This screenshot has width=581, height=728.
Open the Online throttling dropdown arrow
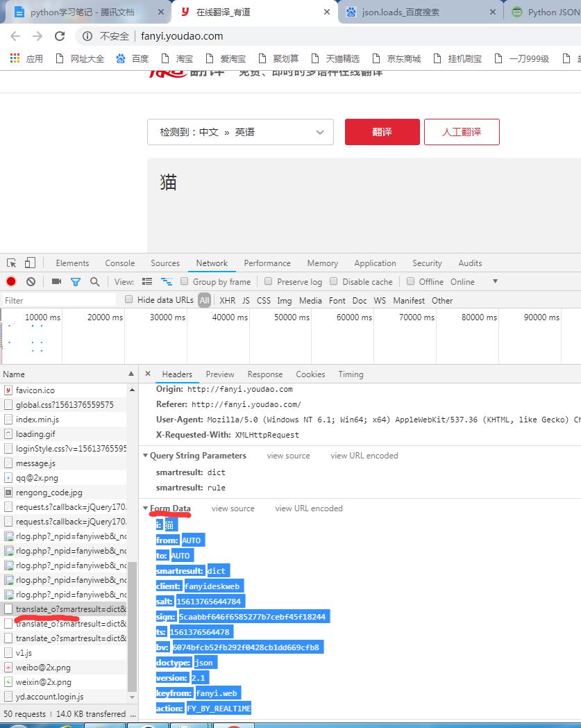coord(495,281)
